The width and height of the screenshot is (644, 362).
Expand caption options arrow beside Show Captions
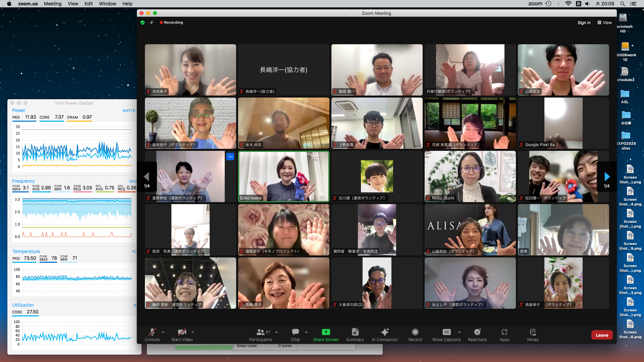click(x=459, y=332)
